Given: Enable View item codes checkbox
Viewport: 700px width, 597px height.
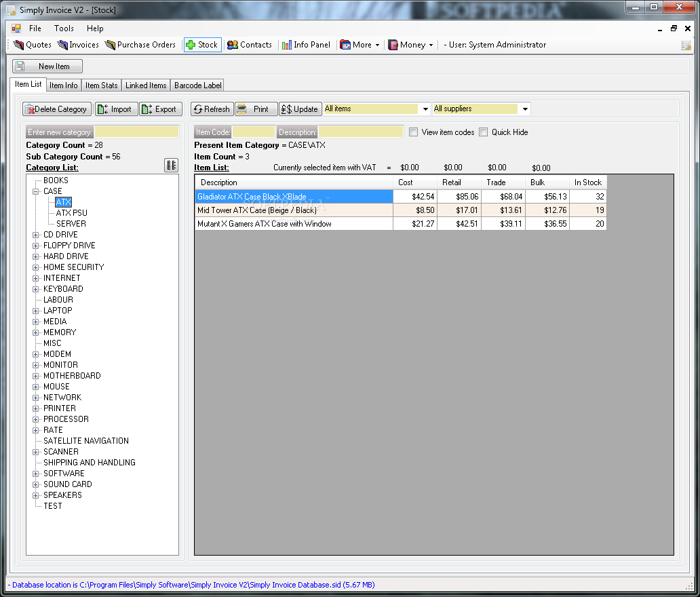Looking at the screenshot, I should [413, 132].
